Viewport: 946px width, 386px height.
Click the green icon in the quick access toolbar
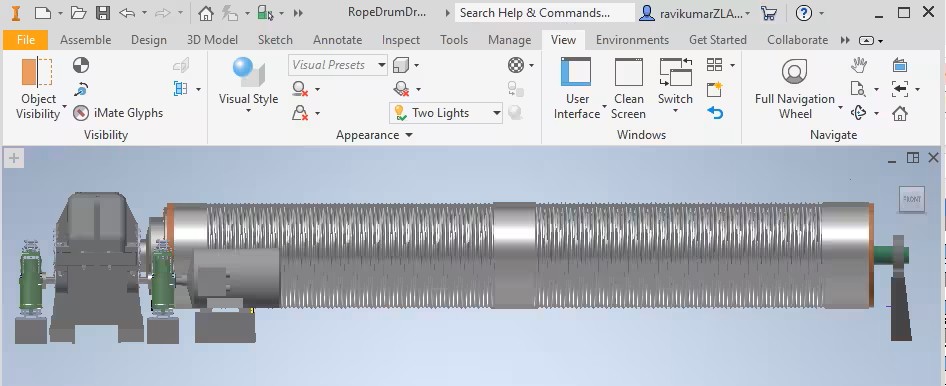coord(265,13)
